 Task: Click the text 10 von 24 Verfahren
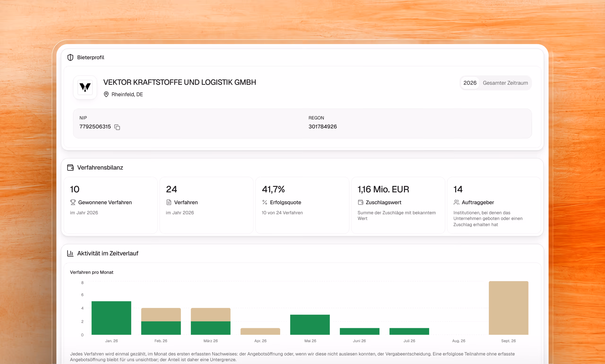[x=282, y=213]
